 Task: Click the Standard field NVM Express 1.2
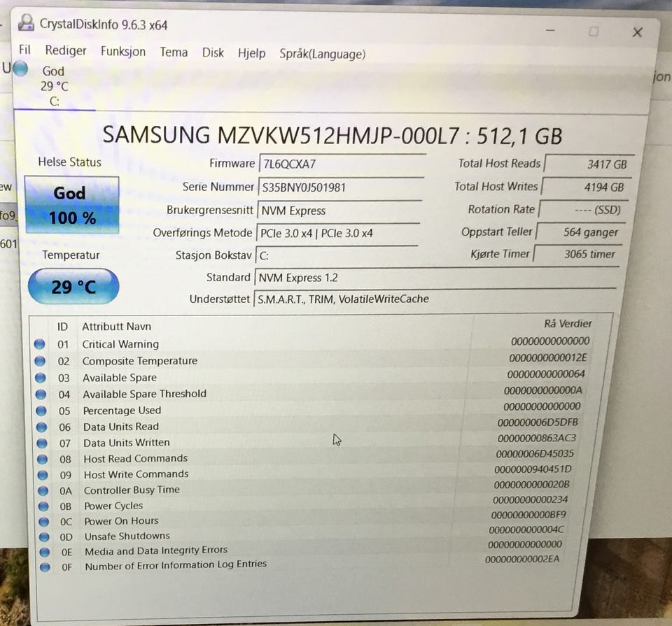click(x=437, y=277)
